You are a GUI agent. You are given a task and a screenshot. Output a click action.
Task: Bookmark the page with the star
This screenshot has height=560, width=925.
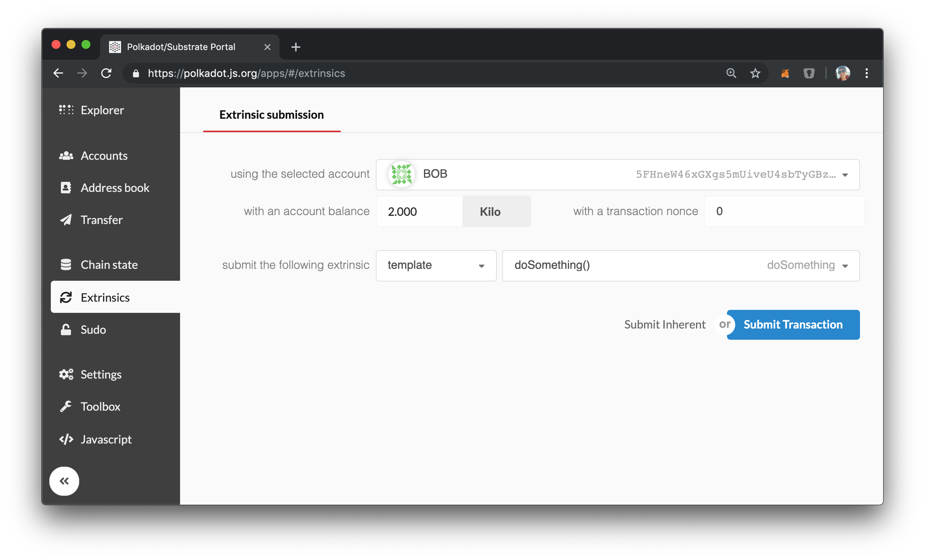pos(755,73)
